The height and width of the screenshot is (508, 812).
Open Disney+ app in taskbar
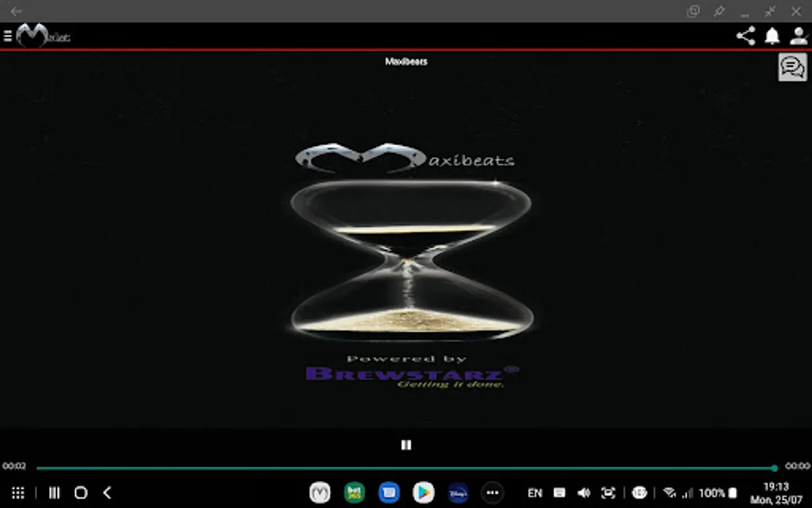tap(458, 493)
